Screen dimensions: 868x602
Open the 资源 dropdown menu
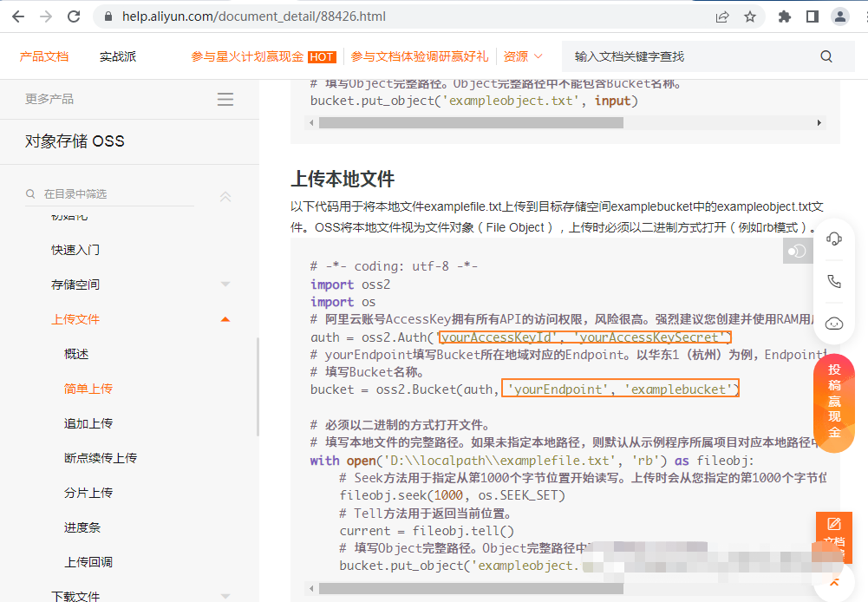(523, 56)
